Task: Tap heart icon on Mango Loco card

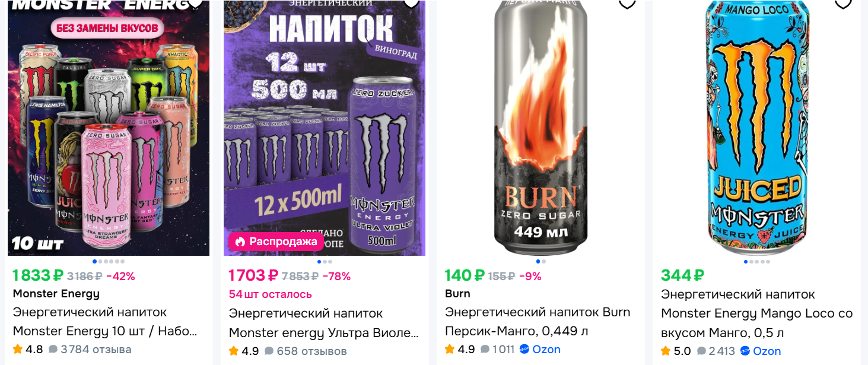Action: [843, 2]
